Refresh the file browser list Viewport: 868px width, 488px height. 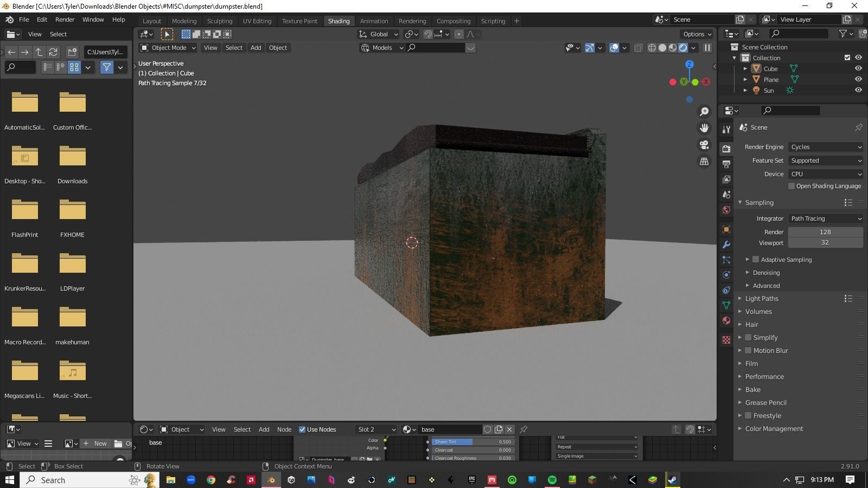[53, 52]
